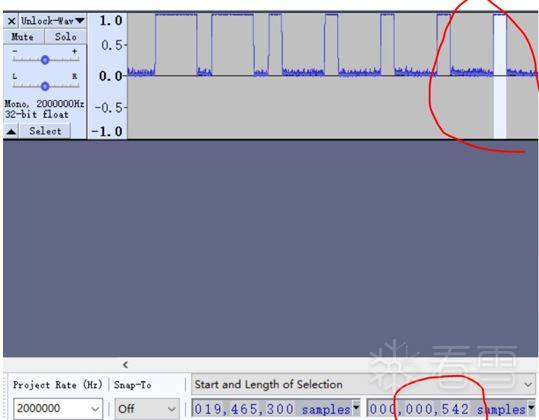Screen dimensions: 539x420
Task: Click the Project Rate (Hz) label
Action: click(58, 385)
